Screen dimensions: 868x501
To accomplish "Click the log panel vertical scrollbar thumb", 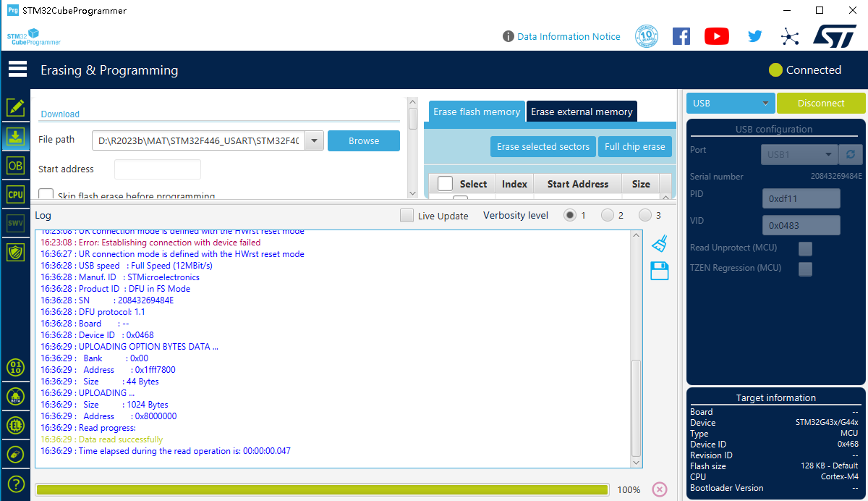I will [637, 407].
